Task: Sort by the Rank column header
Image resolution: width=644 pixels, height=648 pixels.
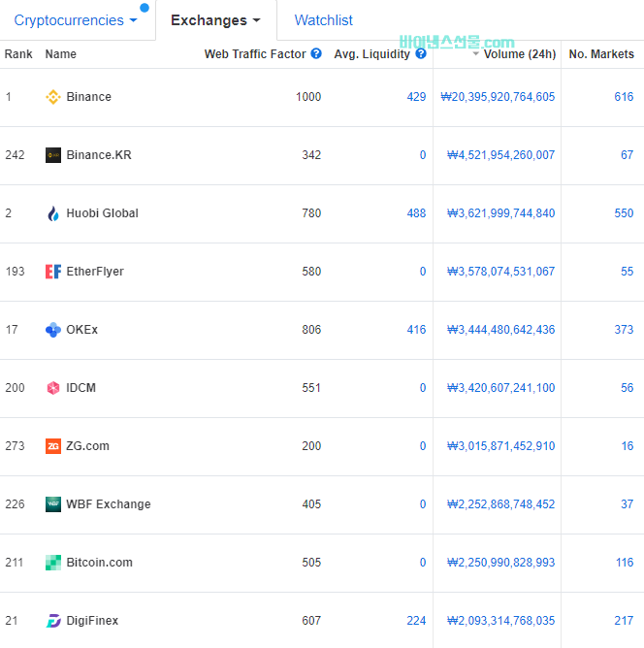Action: (x=18, y=54)
